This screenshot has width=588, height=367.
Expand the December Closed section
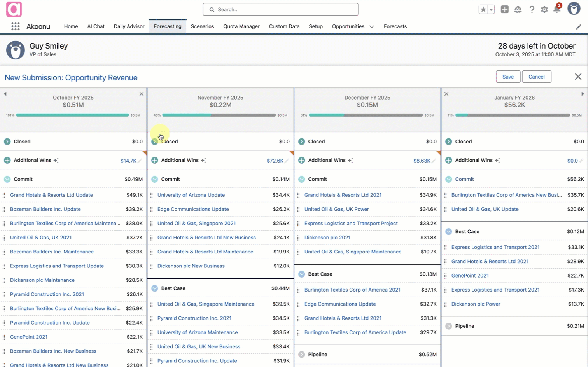301,142
